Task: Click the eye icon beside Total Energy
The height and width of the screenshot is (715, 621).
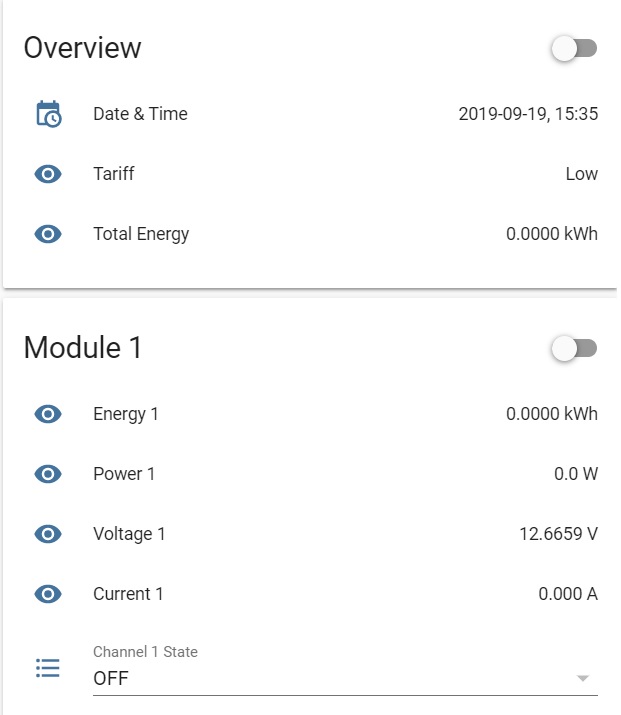Action: pyautogui.click(x=48, y=234)
